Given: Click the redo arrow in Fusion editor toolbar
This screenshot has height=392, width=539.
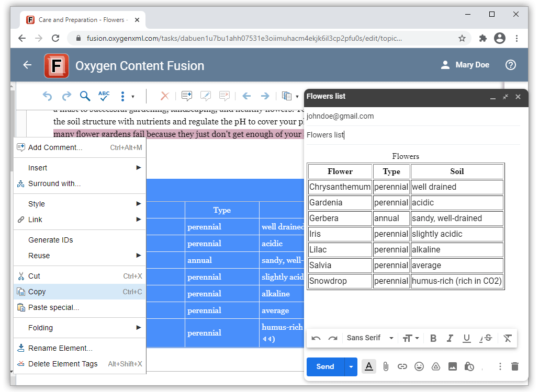Looking at the screenshot, I should tap(66, 96).
